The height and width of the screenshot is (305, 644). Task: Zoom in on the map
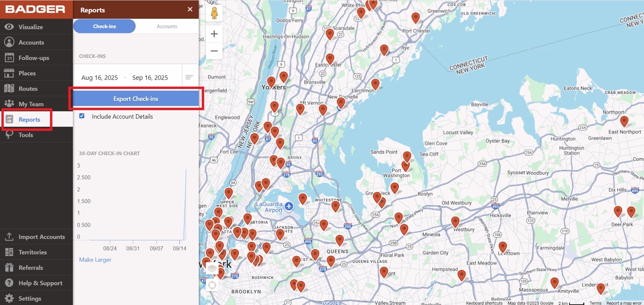click(214, 34)
